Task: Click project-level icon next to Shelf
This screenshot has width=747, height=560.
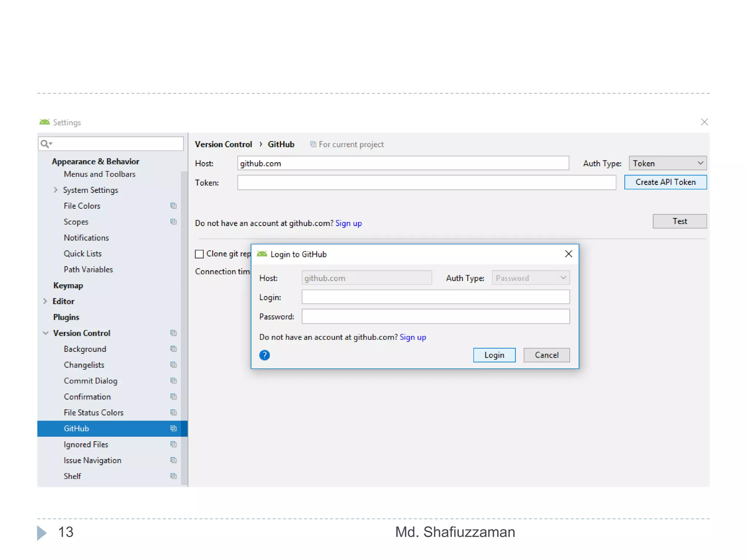Action: 173,476
